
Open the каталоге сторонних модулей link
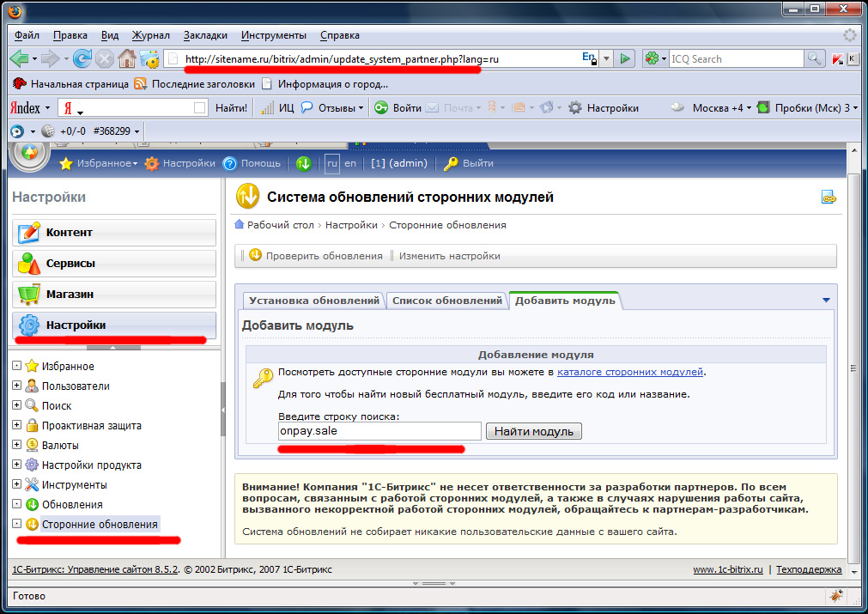tap(630, 372)
